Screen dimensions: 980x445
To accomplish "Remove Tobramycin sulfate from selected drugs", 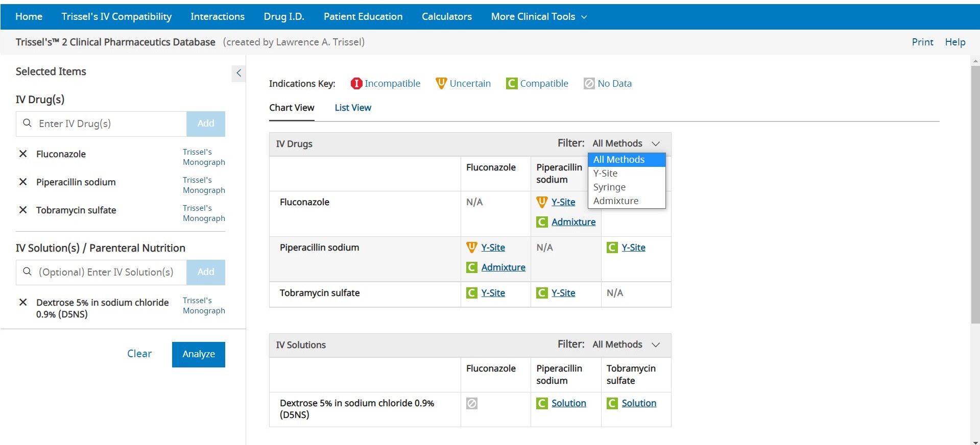I will point(23,210).
